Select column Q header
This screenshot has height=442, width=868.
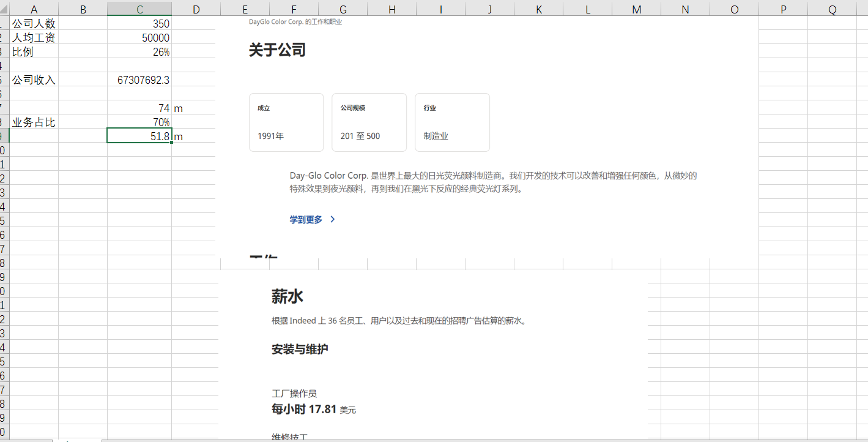tap(832, 9)
